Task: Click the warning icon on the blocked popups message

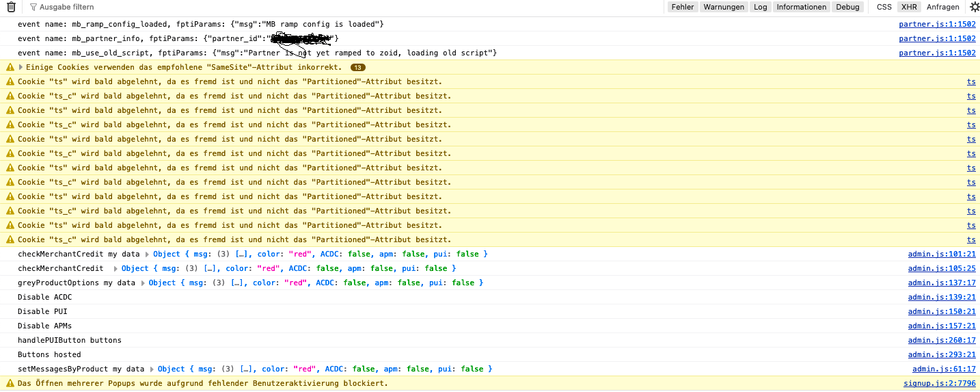Action: coord(10,383)
